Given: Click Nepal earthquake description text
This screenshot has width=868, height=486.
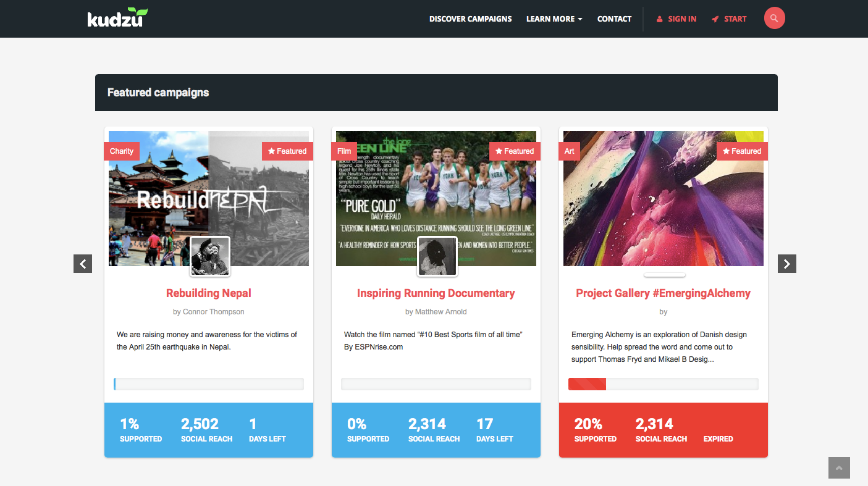Looking at the screenshot, I should coord(207,341).
